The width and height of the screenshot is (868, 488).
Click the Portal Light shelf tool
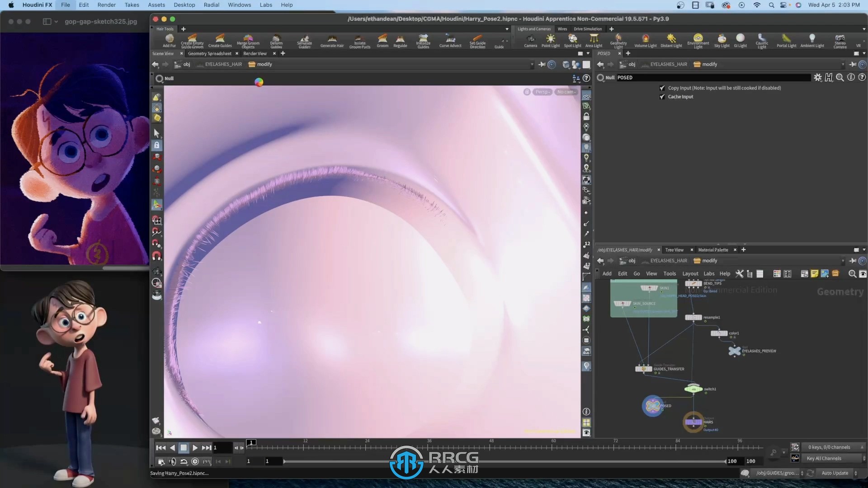tap(786, 40)
